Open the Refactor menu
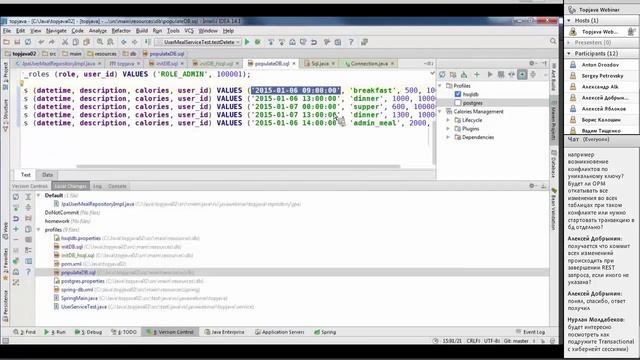Image resolution: width=640 pixels, height=360 pixels. point(121,31)
